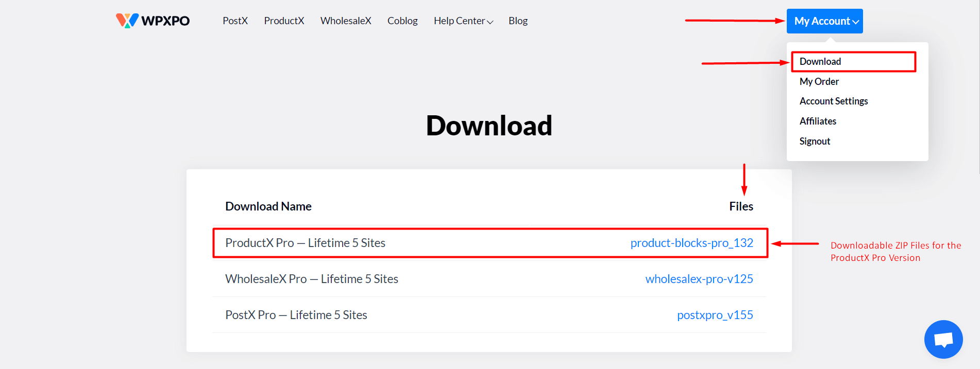980x369 pixels.
Task: Visit the Coblog page
Action: tap(402, 21)
